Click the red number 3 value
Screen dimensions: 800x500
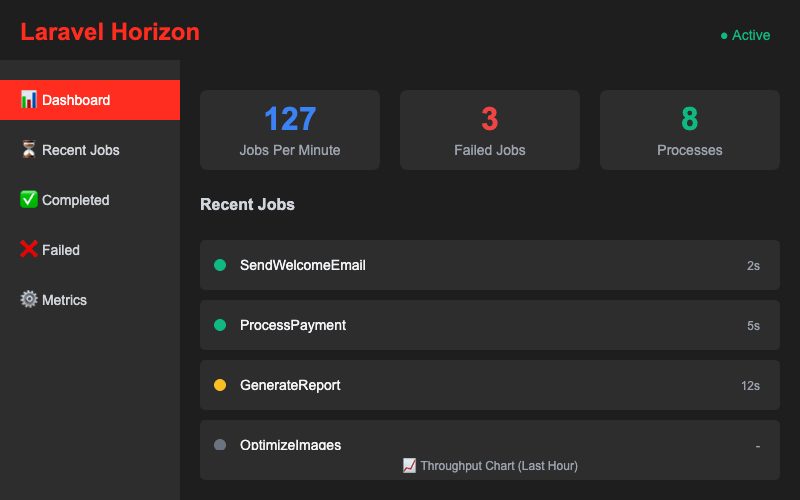click(x=490, y=119)
